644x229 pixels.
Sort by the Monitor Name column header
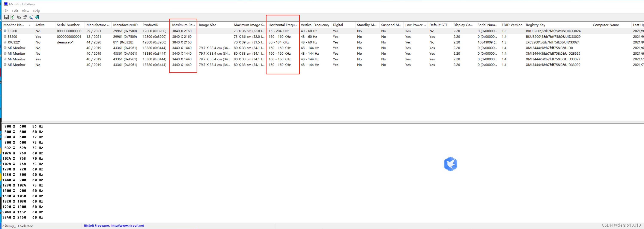tap(18, 25)
